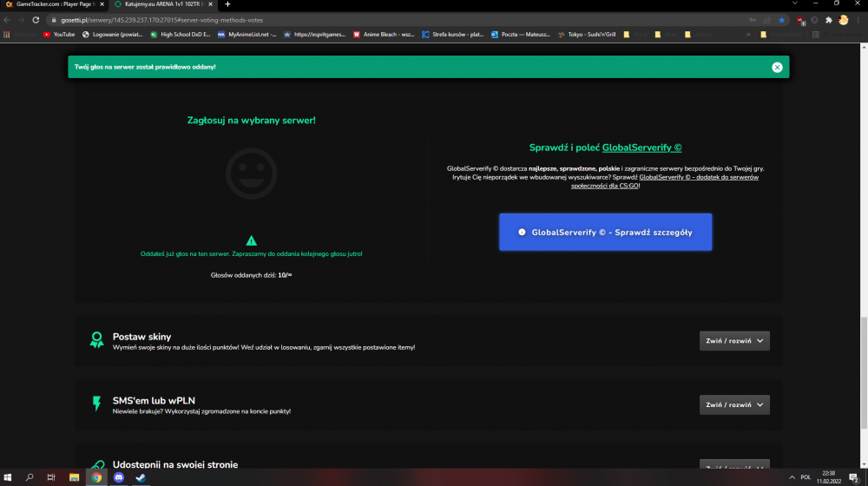
Task: Open the YouTube bookmark
Action: (59, 35)
